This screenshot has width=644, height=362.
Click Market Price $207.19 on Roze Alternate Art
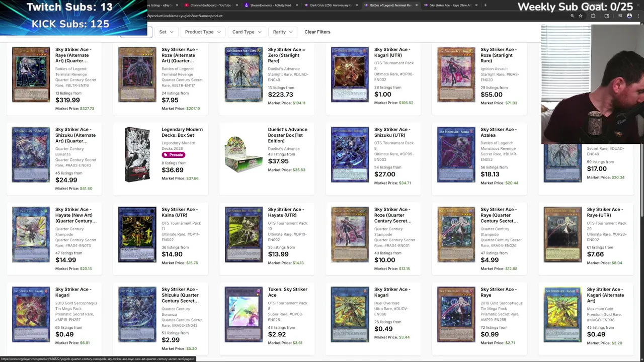(181, 109)
